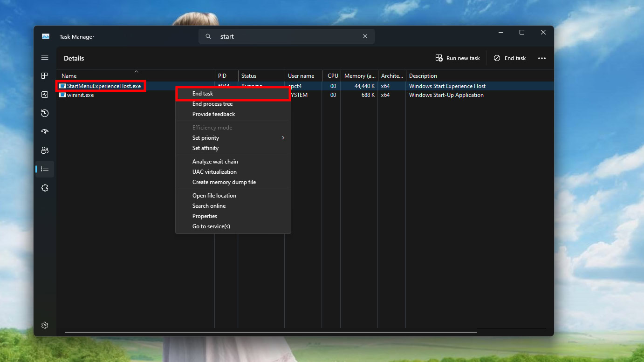Open the three-dot more options menu
This screenshot has width=644, height=362.
[x=541, y=58]
